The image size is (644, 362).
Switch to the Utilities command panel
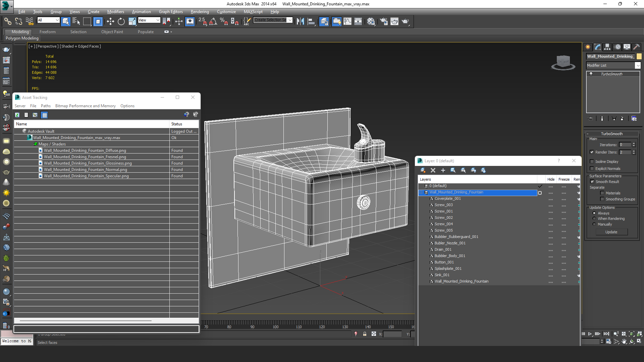(x=636, y=47)
